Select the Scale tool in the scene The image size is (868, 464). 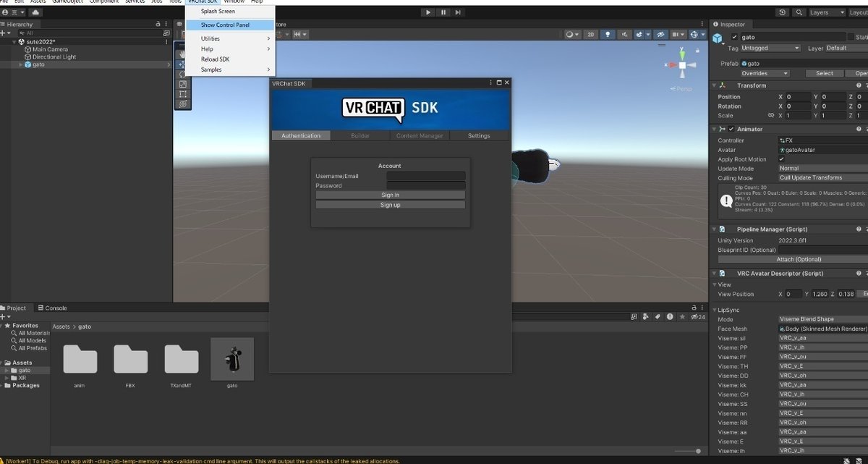tap(183, 84)
